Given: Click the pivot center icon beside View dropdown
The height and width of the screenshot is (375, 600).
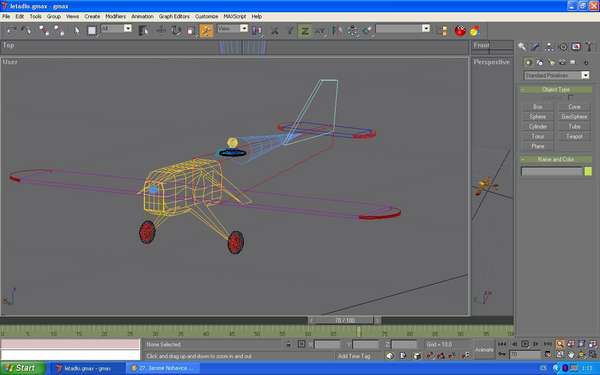Looking at the screenshot, I should click(x=257, y=31).
